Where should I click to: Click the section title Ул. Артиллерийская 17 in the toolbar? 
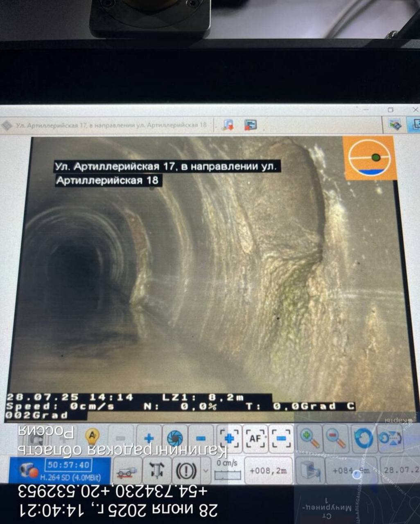(111, 125)
